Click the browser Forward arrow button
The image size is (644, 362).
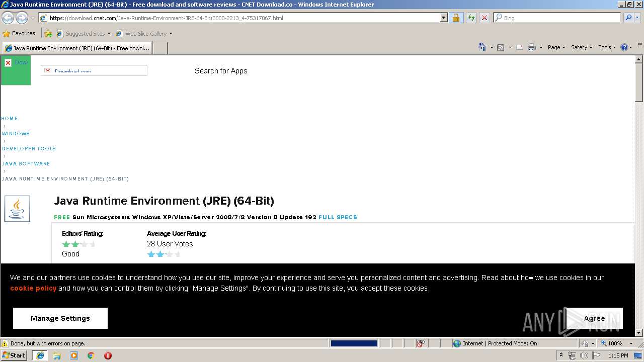22,18
